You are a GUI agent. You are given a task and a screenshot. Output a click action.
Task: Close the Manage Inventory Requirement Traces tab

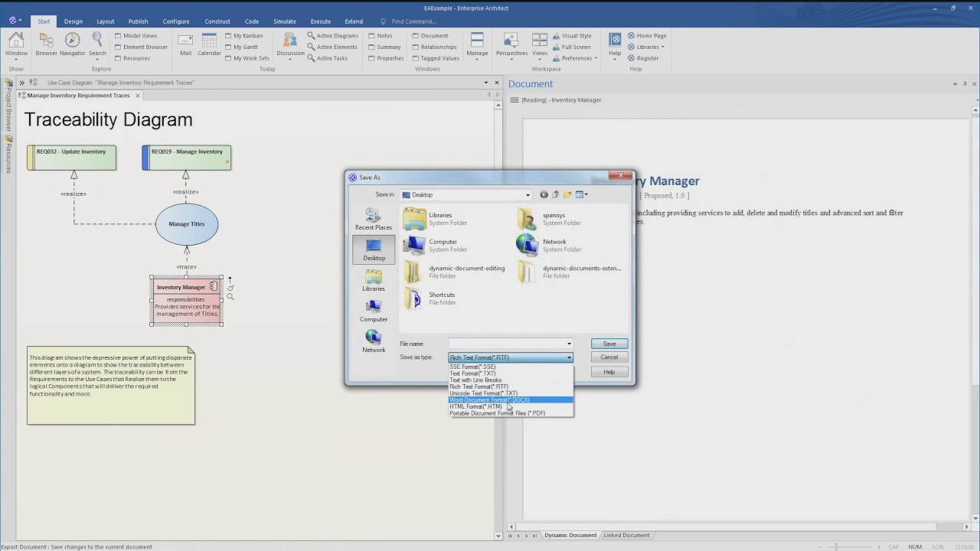point(138,96)
